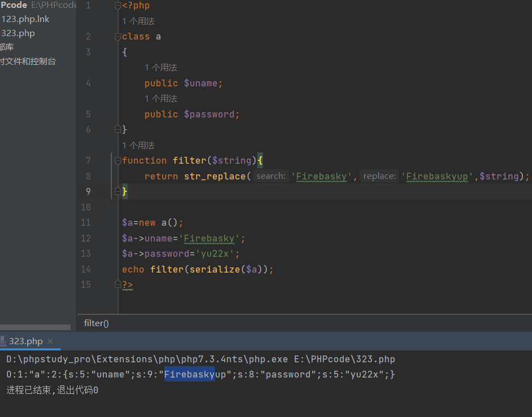The width and height of the screenshot is (532, 417).
Task: Click the 'Firebasky' string on line 12
Action: pyautogui.click(x=209, y=239)
